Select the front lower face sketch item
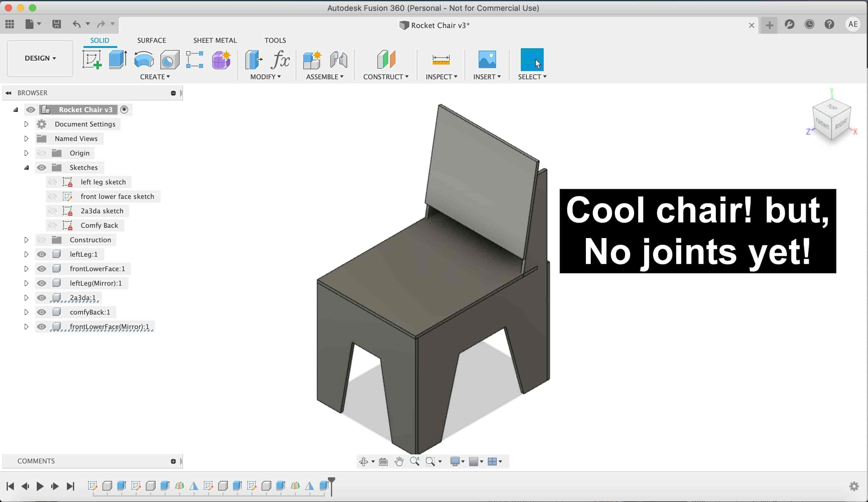Screen dimensions: 868x502 click(117, 196)
